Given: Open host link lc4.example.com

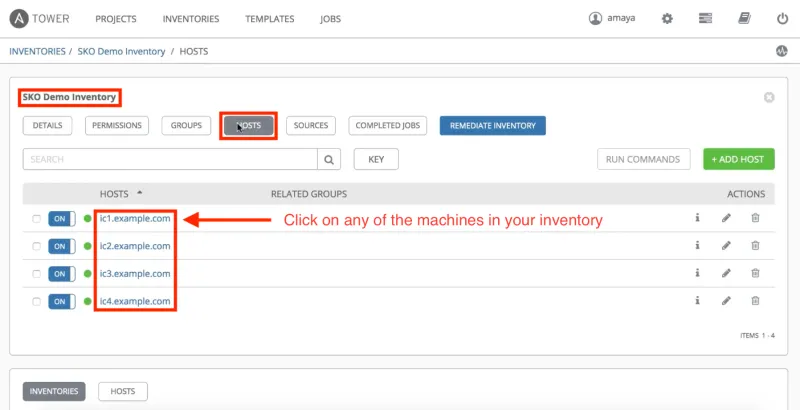Looking at the screenshot, I should [135, 301].
